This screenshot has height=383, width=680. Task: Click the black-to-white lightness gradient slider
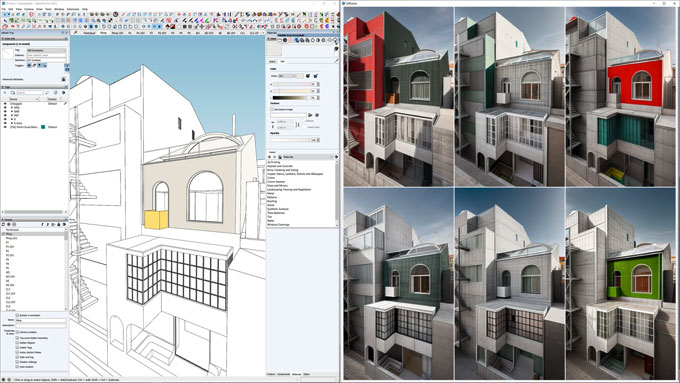point(291,98)
